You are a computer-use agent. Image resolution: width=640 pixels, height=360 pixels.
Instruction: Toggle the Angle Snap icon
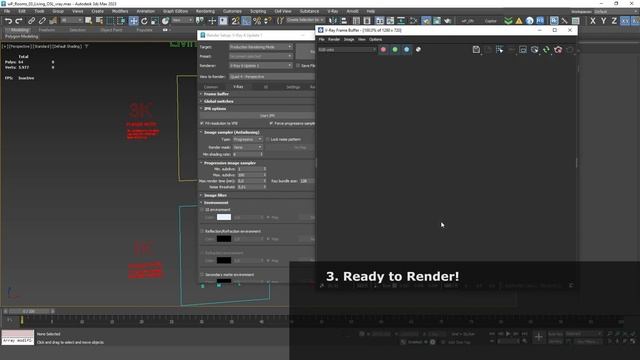pyautogui.click(x=246, y=20)
